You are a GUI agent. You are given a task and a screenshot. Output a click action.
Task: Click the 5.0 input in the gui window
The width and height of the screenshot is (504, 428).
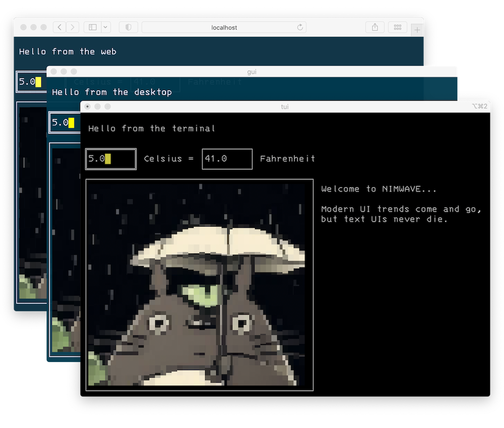pos(65,122)
